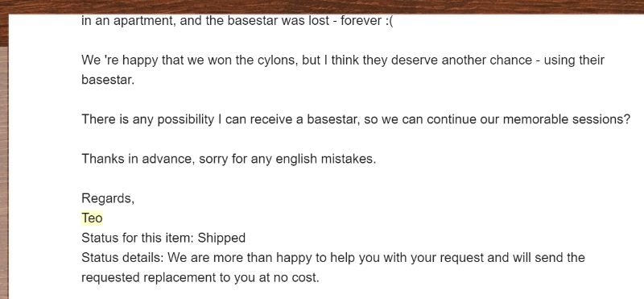Click the highlighted name Teo

tap(92, 218)
